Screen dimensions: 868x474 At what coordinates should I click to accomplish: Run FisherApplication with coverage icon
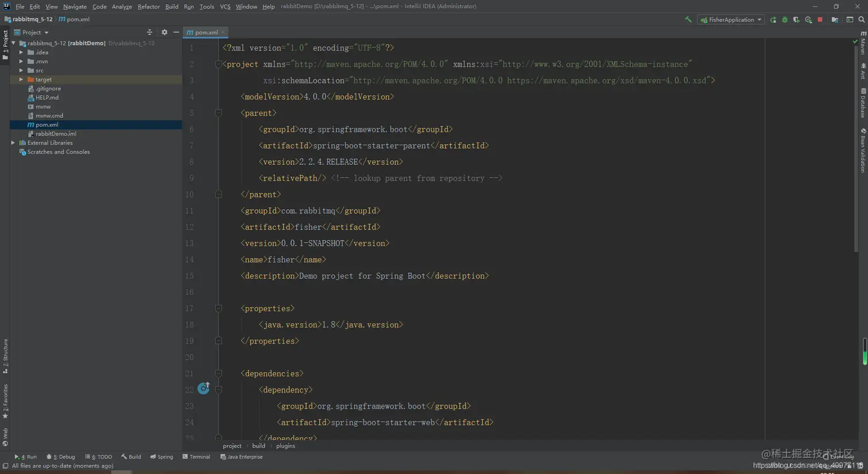(796, 20)
